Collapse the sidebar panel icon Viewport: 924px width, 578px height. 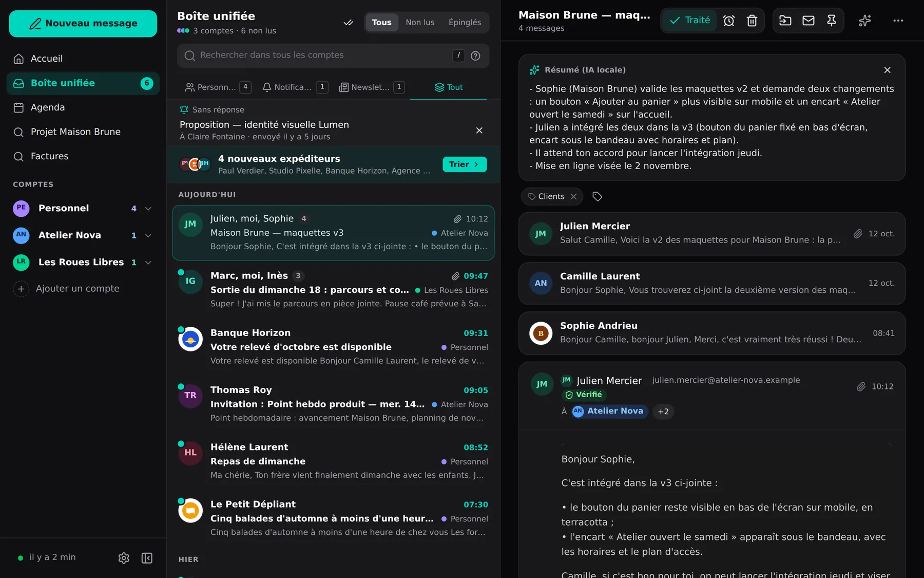coord(147,558)
